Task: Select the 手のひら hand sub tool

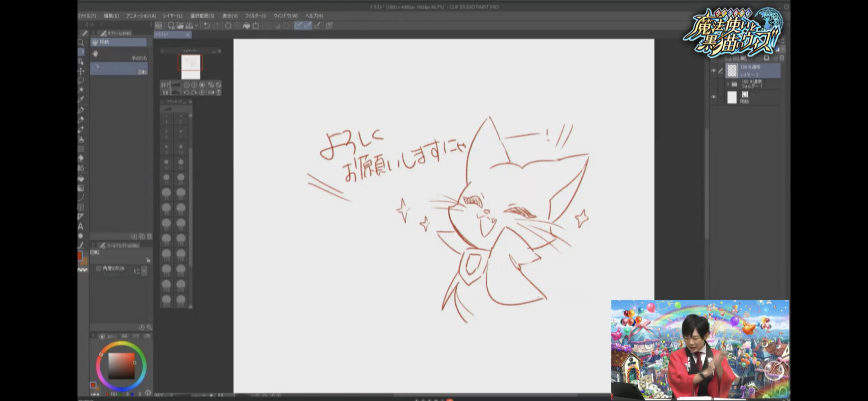Action: click(x=119, y=55)
